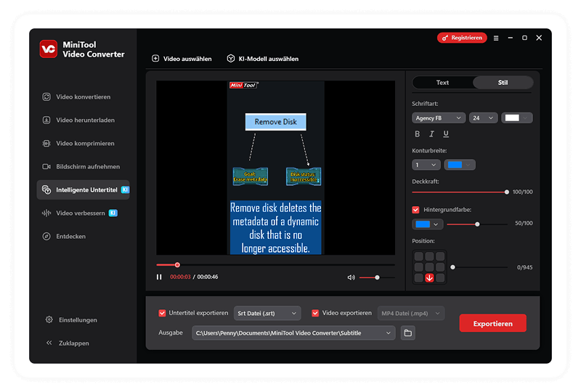
Task: Pause the video playback
Action: point(159,277)
